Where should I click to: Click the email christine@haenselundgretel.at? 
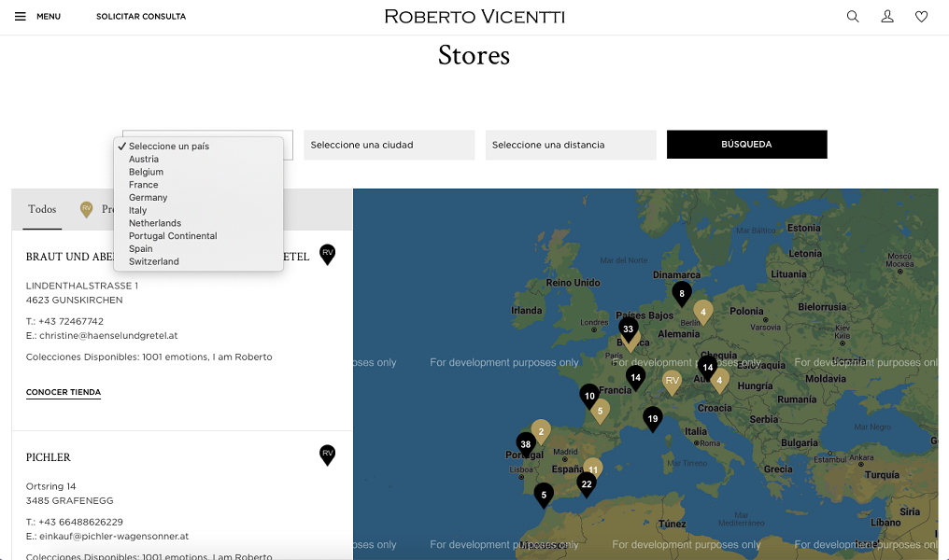(108, 336)
